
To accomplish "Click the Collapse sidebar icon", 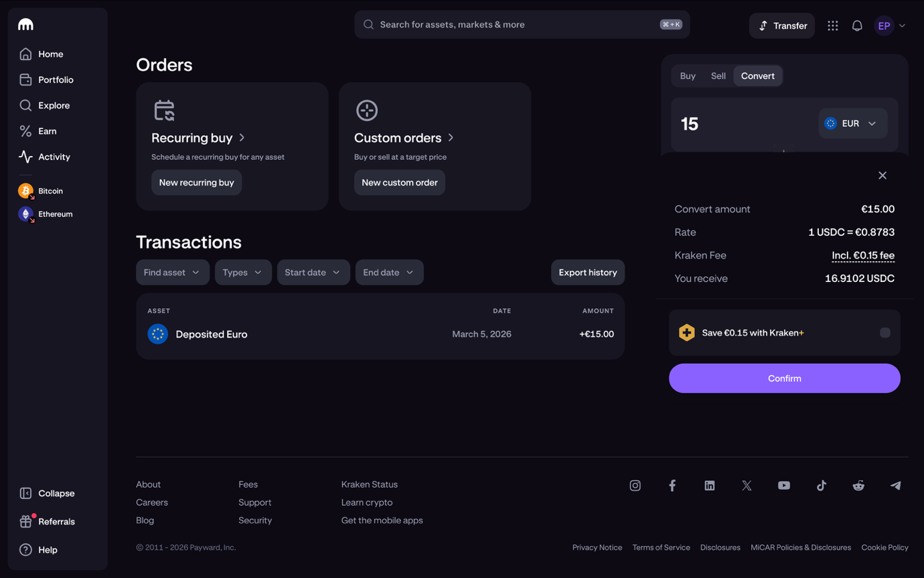I will [25, 494].
